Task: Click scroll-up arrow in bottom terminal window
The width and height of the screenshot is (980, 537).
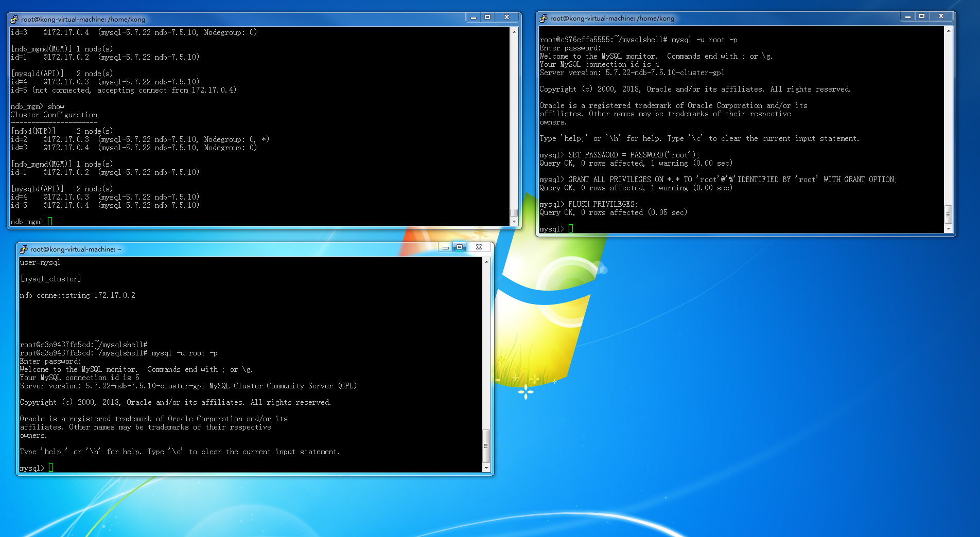Action: [x=486, y=261]
